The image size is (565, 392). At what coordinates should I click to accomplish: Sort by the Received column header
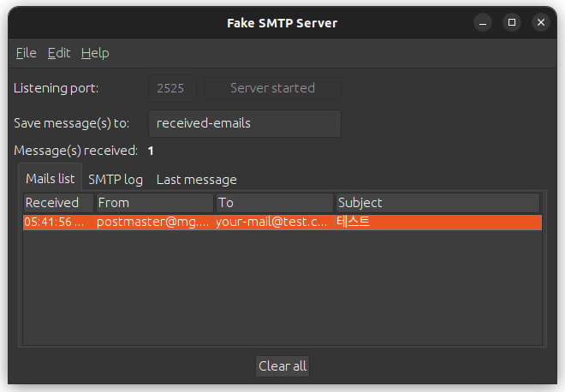[x=57, y=203]
